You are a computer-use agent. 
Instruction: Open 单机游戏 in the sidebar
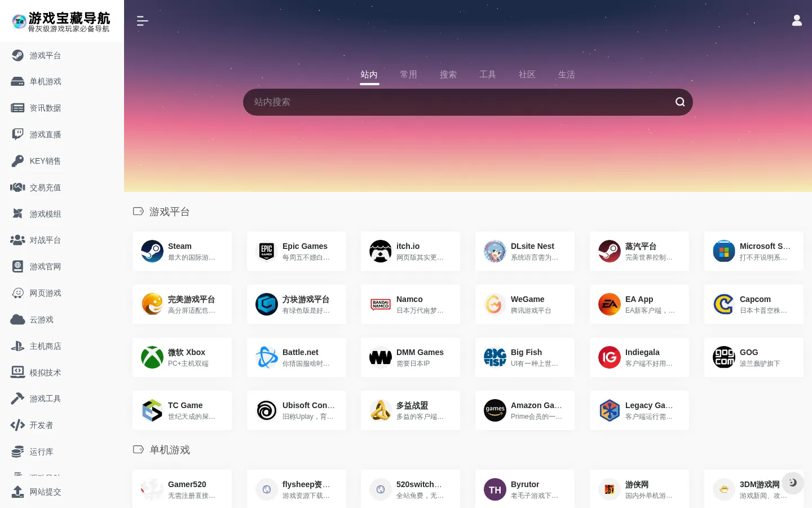click(x=62, y=82)
